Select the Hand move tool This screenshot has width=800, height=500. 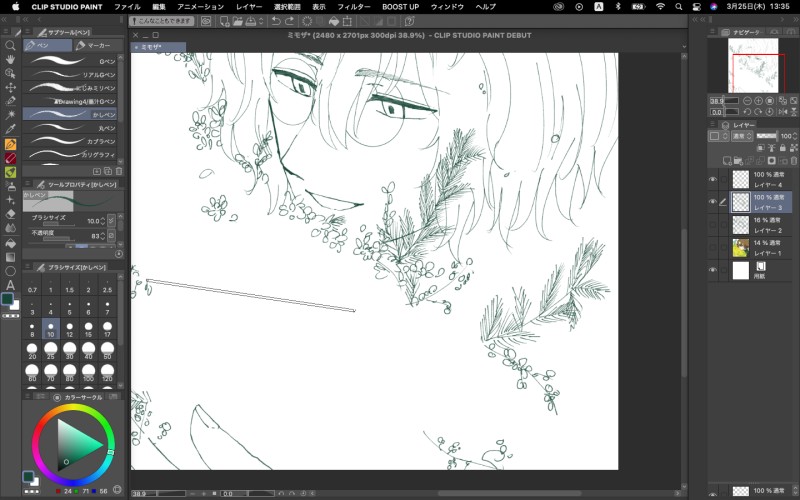click(x=10, y=59)
